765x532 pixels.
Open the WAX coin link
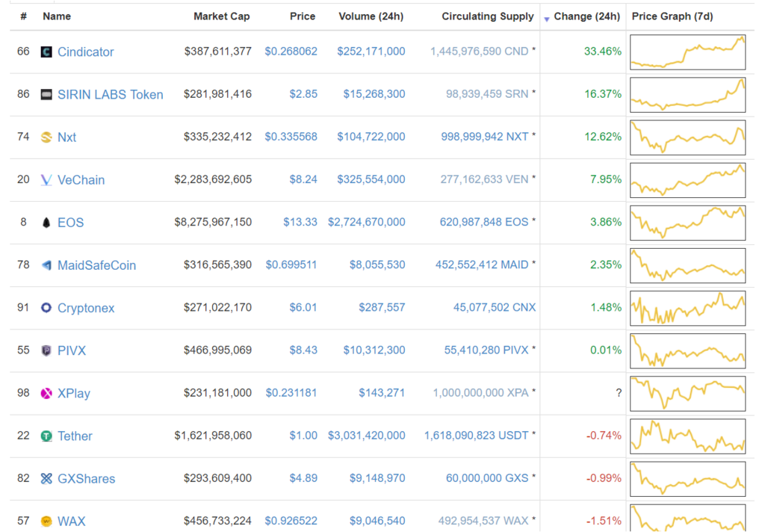(71, 522)
